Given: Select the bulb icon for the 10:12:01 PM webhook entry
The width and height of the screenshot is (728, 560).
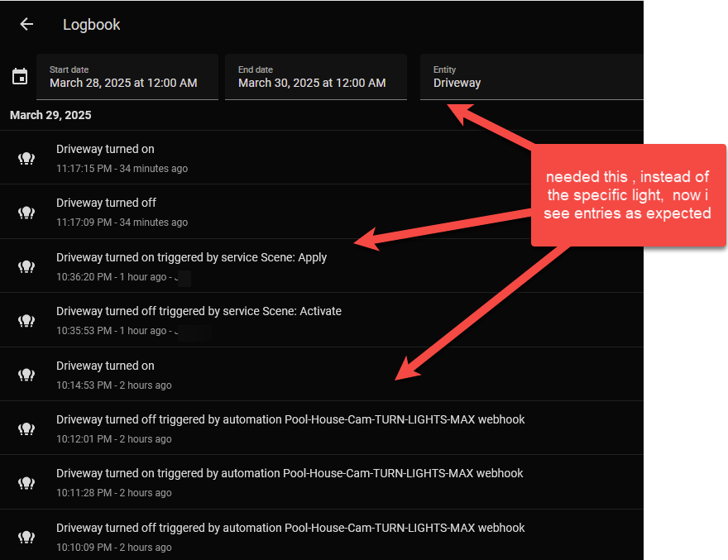Looking at the screenshot, I should coord(26,428).
